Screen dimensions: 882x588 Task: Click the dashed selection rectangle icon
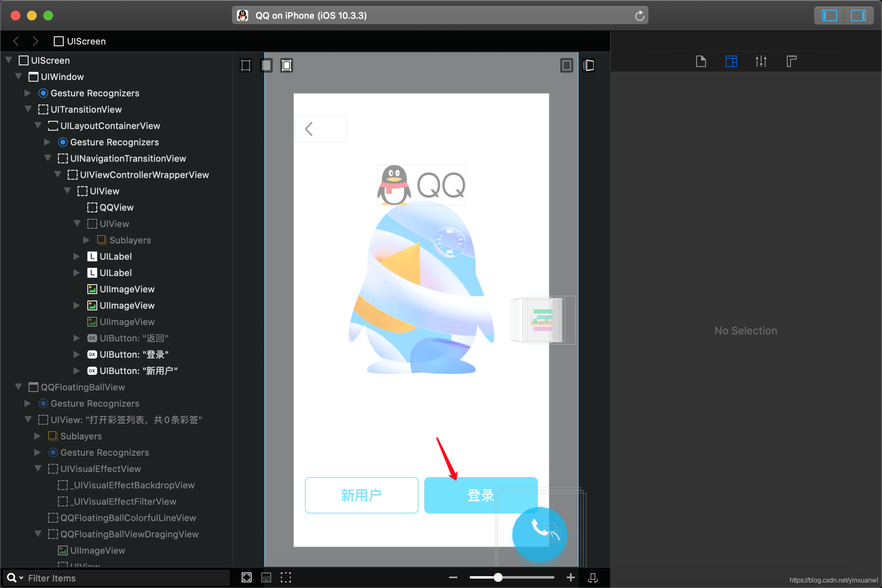click(x=286, y=577)
